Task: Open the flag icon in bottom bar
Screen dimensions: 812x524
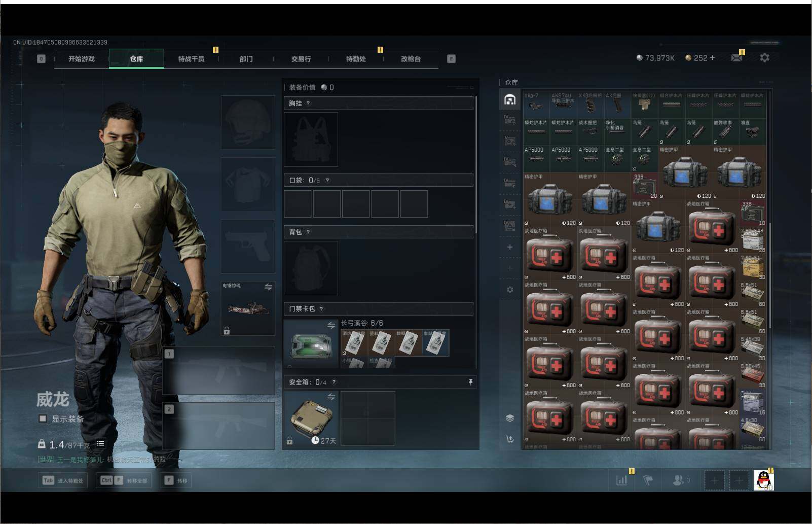Action: coord(648,480)
